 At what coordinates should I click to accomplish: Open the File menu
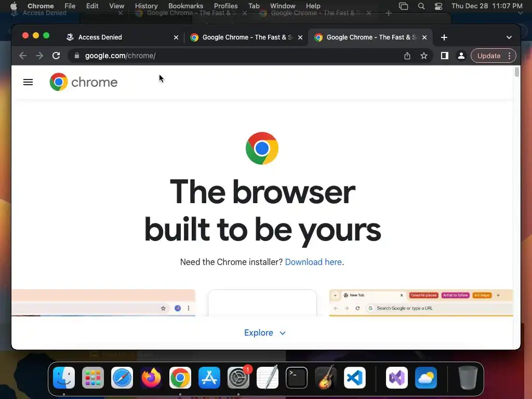(x=70, y=6)
